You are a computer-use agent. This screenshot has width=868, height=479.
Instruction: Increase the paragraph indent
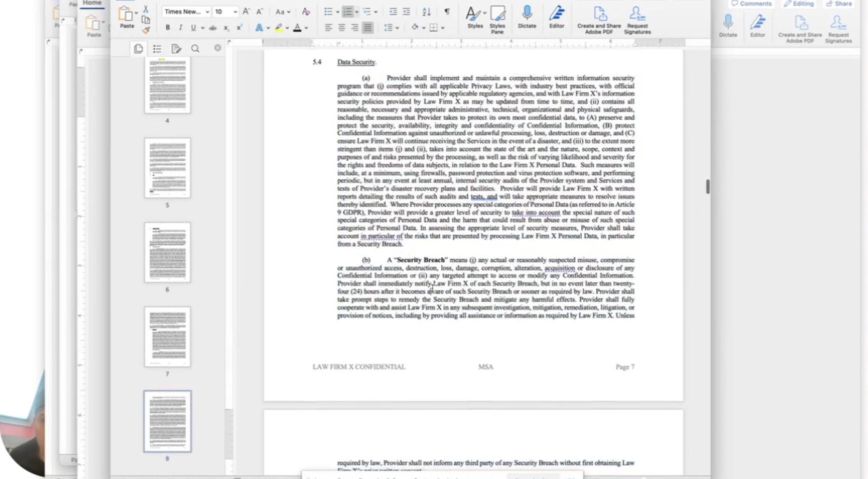(407, 11)
